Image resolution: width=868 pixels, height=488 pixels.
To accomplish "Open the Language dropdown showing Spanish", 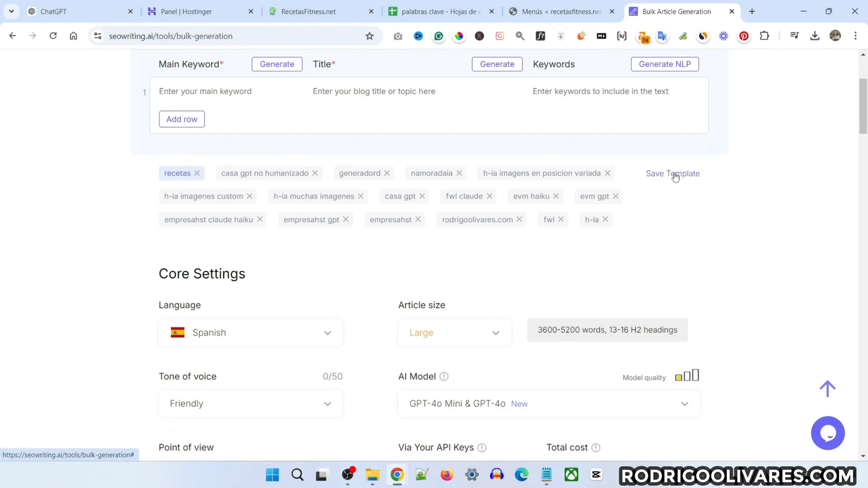I will (250, 332).
